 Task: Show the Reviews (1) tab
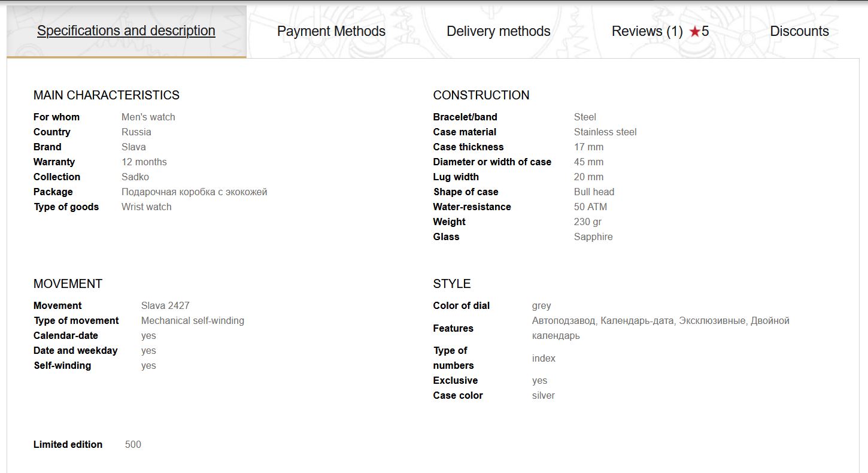point(647,32)
